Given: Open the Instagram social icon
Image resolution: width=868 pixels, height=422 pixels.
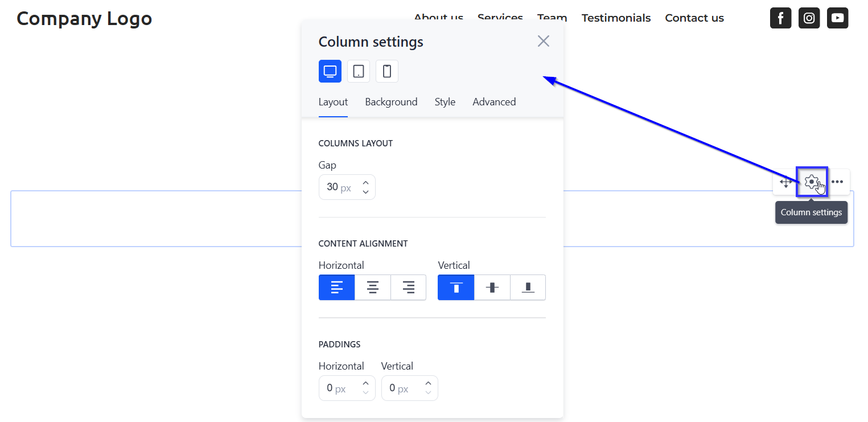Looking at the screenshot, I should (809, 18).
